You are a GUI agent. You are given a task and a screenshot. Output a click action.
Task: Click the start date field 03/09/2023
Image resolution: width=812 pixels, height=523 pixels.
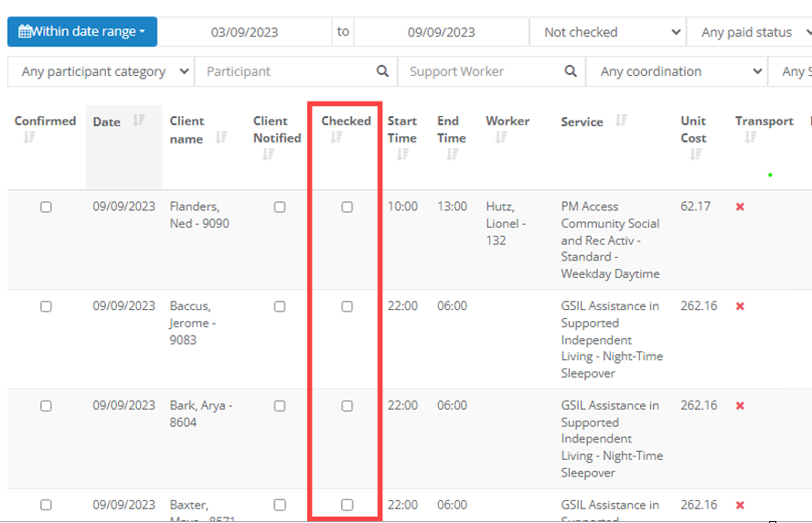(x=244, y=32)
